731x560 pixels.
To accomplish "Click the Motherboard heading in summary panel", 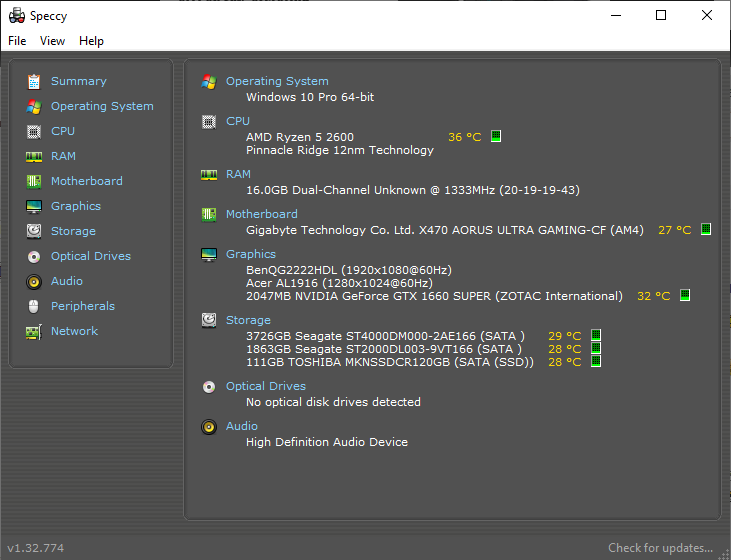I will tap(261, 214).
